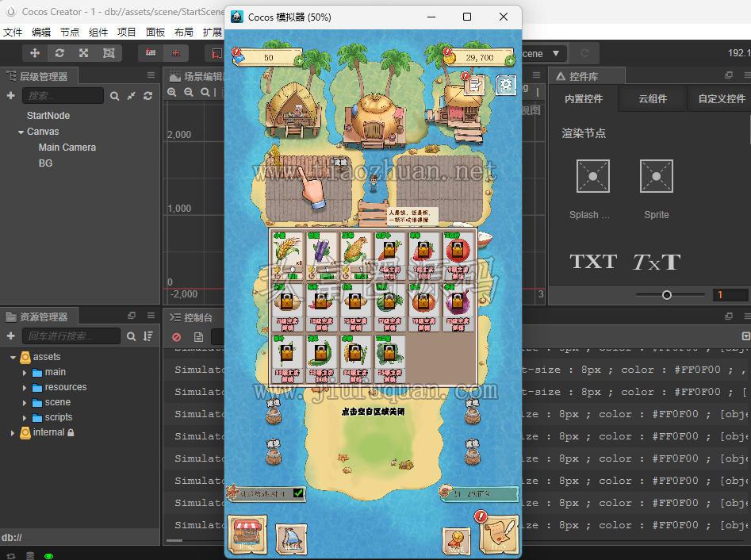Adjust the widget library size slider
Image resolution: width=751 pixels, height=560 pixels.
667,295
